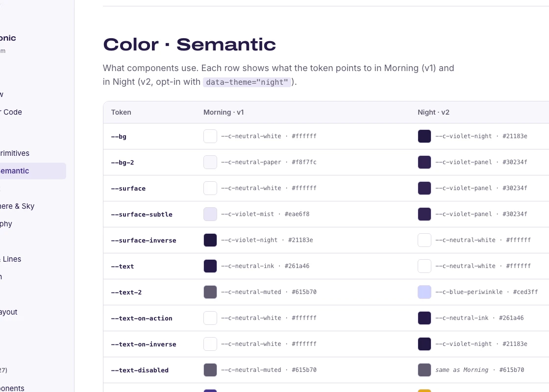Viewport: 549px width, 392px height.
Task: Click the Morning swatch in the --bg row
Action: [x=210, y=136]
